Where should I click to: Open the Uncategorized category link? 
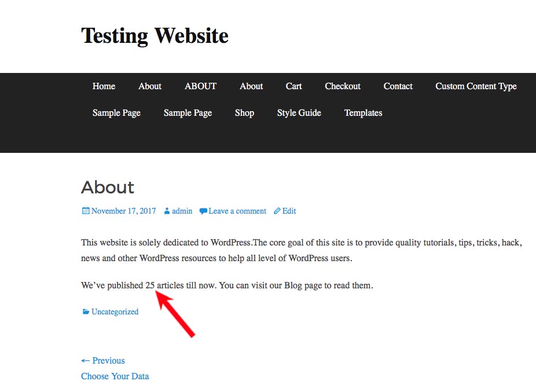point(115,312)
